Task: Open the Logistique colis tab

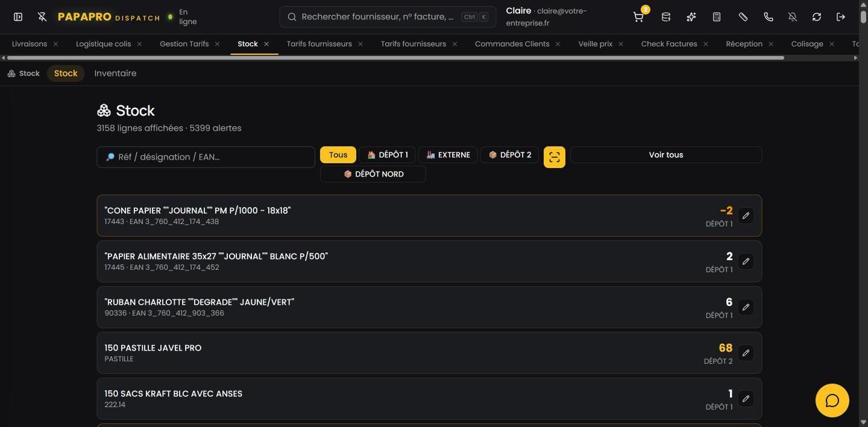Action: click(103, 44)
